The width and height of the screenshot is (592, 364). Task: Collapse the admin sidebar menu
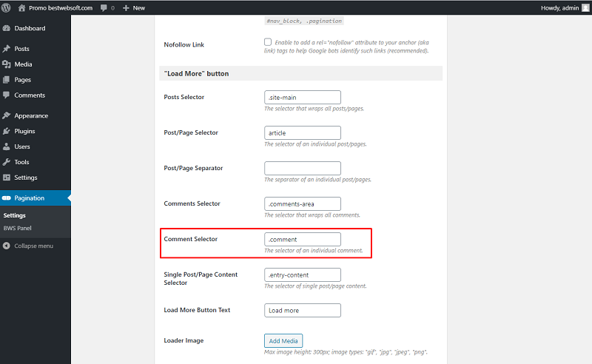pyautogui.click(x=28, y=246)
